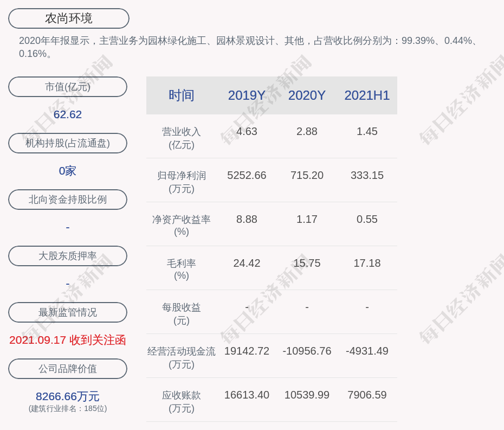Click receivables value 16613.40
This screenshot has height=430, width=504.
click(247, 395)
